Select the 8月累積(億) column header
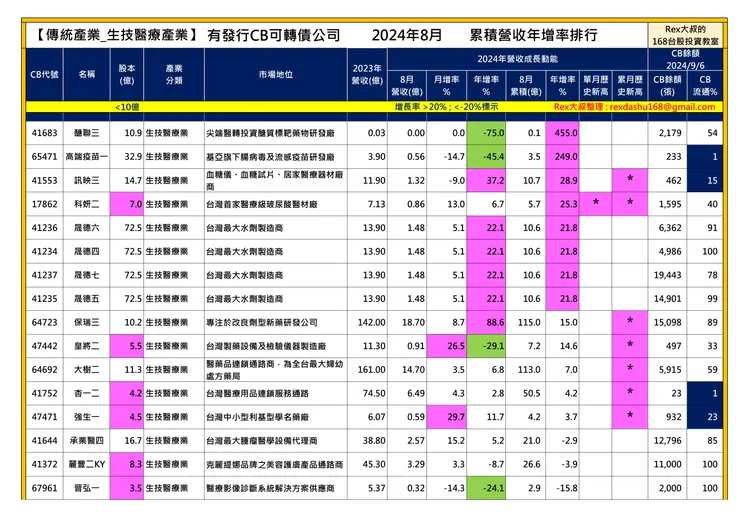The image size is (740, 523). (526, 85)
